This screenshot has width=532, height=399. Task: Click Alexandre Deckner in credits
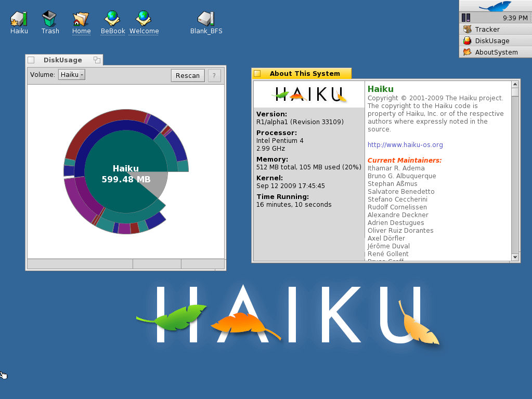(398, 215)
